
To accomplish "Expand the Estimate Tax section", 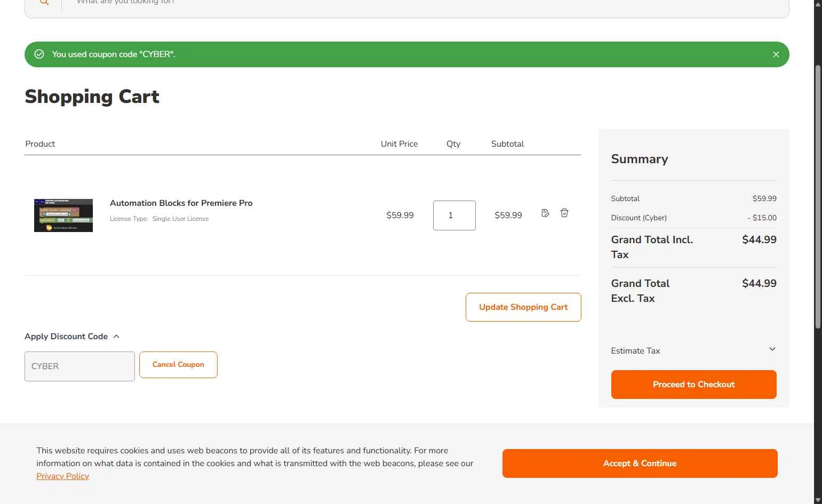I will tap(693, 350).
